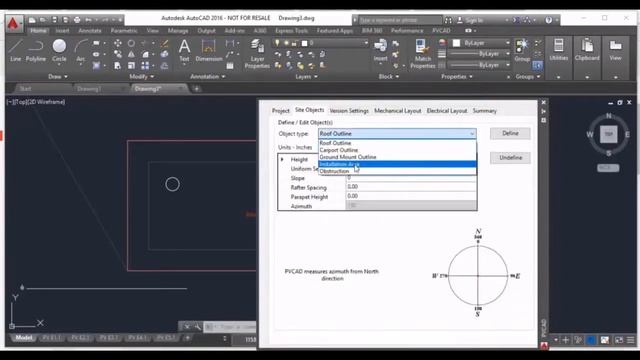Select the Dimension tool
This screenshot has width=640, height=360.
pos(209,51)
